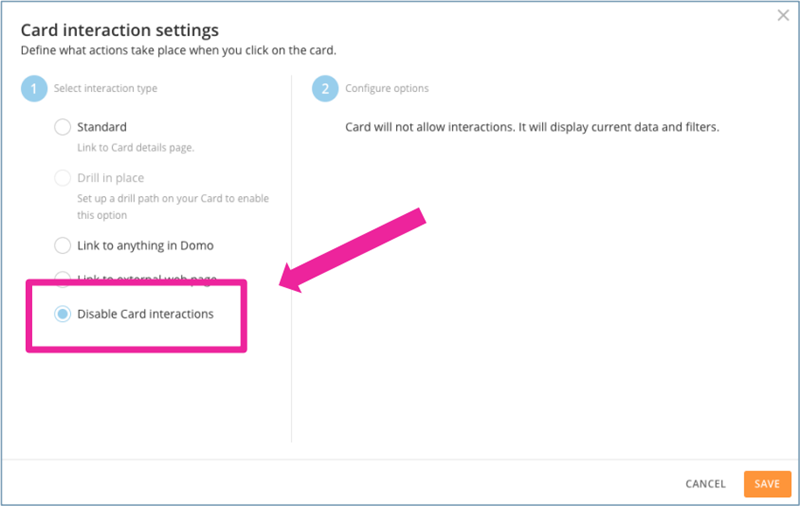Click the Disable Card interactions label text
800x506 pixels.
pyautogui.click(x=145, y=314)
